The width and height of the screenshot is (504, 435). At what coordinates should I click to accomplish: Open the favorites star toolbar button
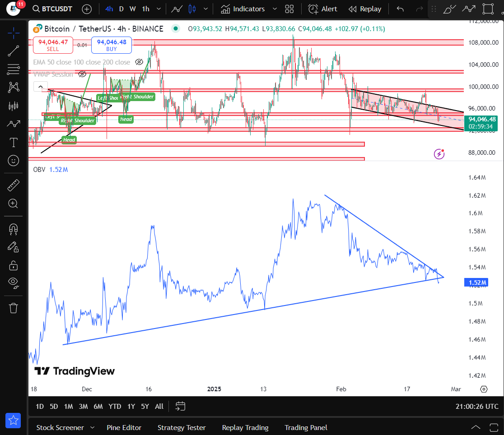tap(13, 420)
